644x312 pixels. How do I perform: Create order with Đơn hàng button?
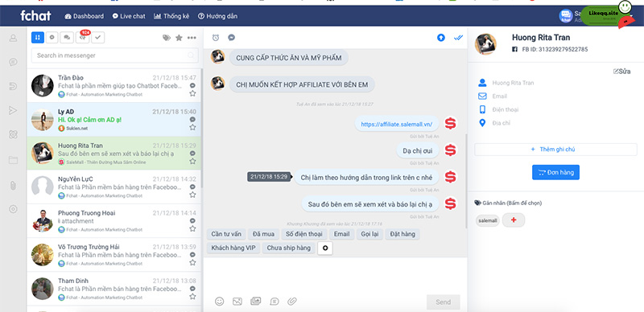[555, 172]
